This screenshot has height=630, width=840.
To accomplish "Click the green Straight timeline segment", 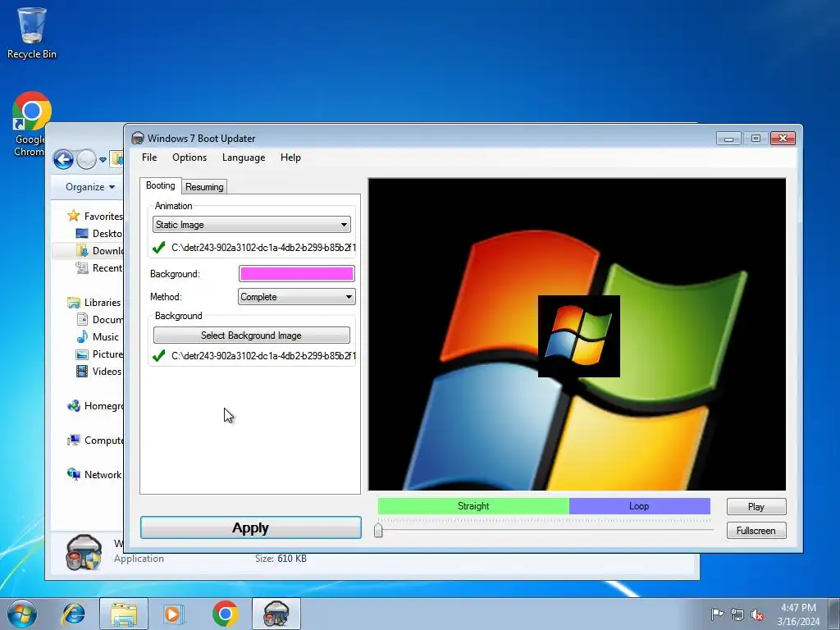I will click(473, 506).
